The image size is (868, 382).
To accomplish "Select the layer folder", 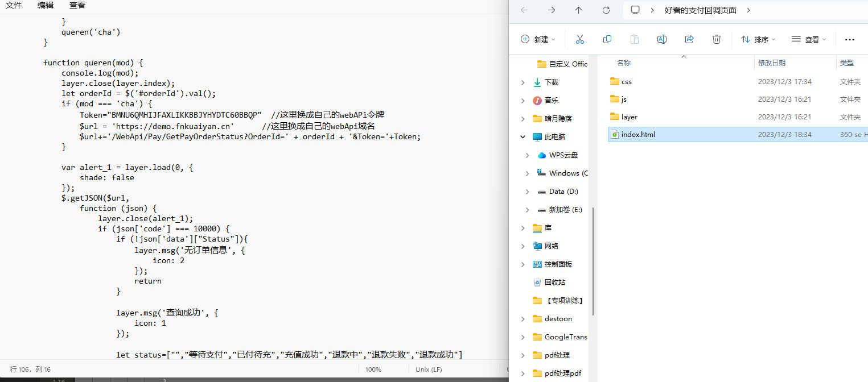I will [629, 117].
